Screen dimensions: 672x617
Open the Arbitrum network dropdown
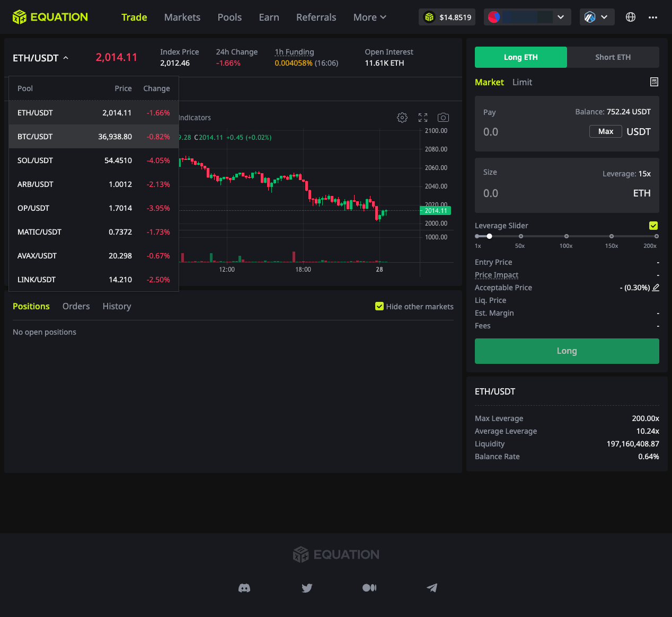[x=597, y=17]
